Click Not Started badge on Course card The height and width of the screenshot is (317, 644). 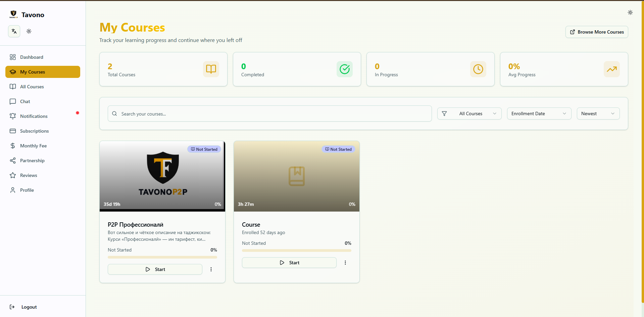(338, 149)
